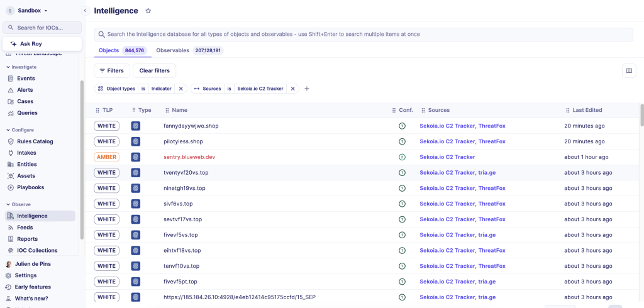
Task: Open the tenvf10vs.top indicator
Action: coord(182,267)
